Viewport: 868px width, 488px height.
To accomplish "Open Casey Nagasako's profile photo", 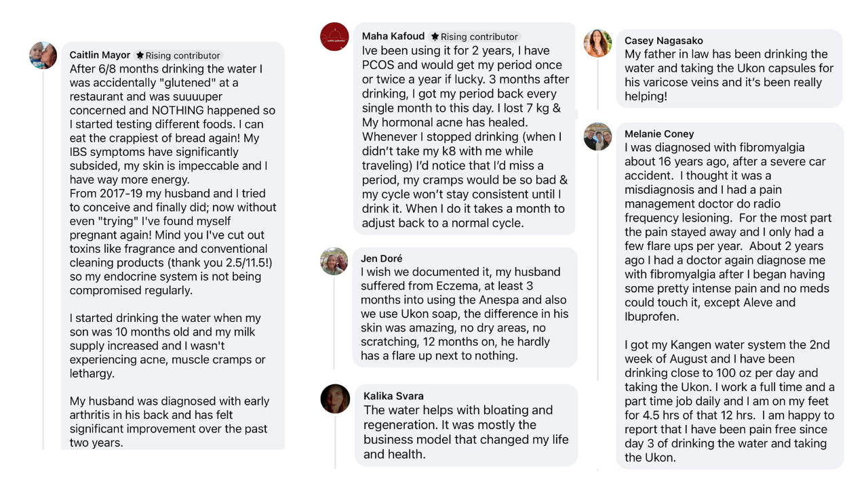I will [x=597, y=43].
